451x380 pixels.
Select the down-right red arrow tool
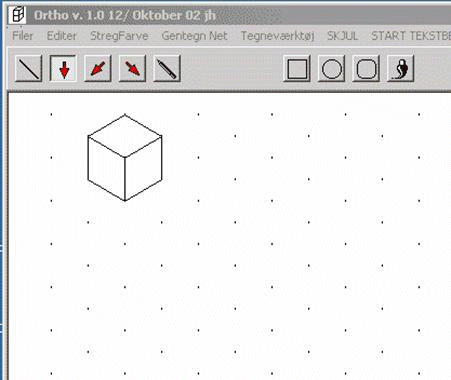click(132, 69)
